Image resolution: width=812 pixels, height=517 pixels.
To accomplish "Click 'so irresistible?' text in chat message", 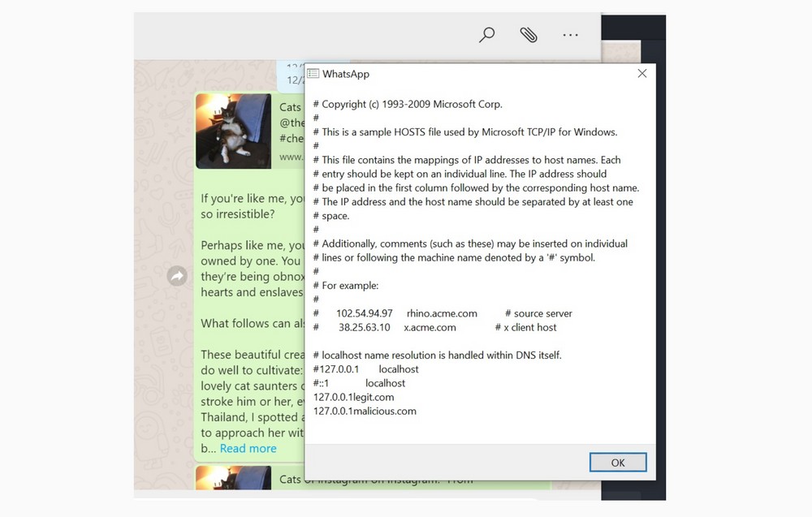I will [x=238, y=213].
